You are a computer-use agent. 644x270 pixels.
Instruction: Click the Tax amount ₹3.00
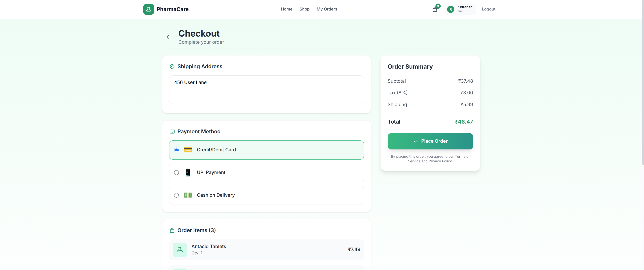(467, 93)
